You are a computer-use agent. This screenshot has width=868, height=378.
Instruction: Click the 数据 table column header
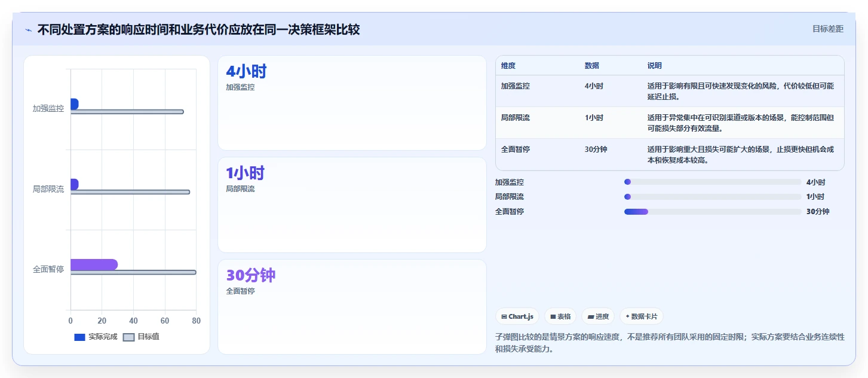(x=592, y=66)
